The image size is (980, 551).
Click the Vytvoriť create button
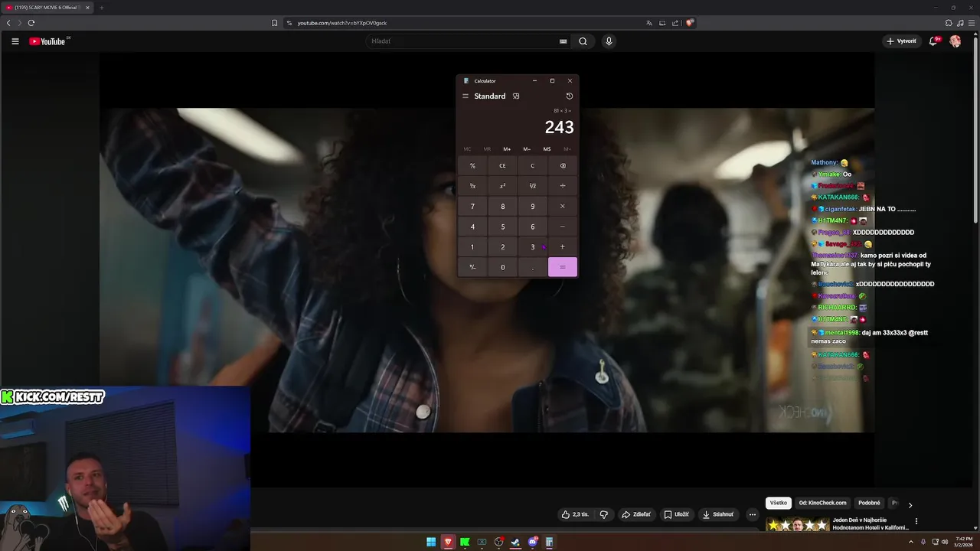pos(901,41)
